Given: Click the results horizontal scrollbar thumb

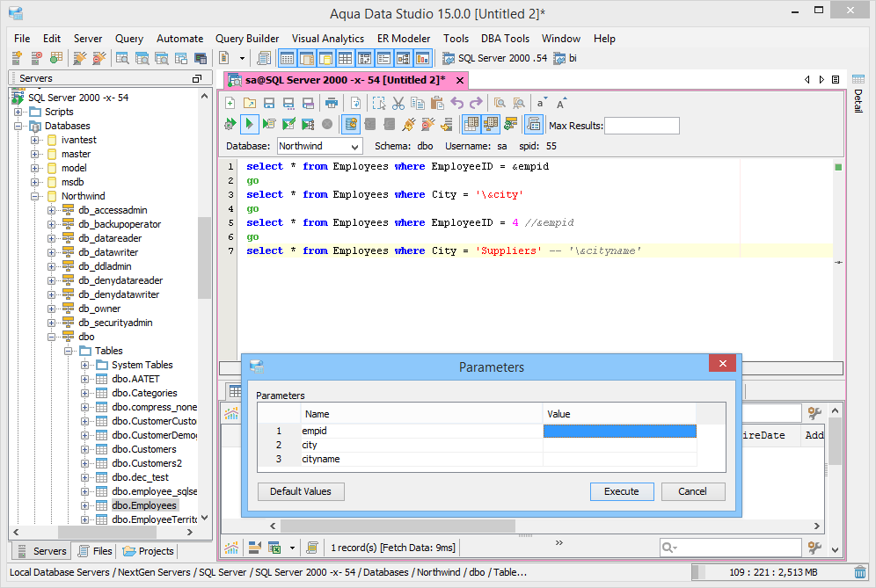Looking at the screenshot, I should click(x=398, y=526).
